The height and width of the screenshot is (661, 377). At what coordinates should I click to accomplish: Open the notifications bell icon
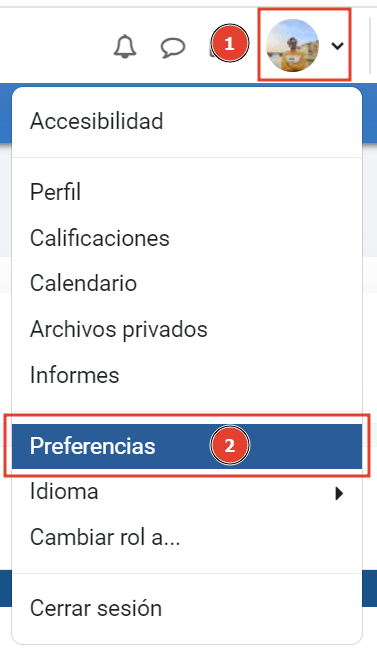[125, 46]
